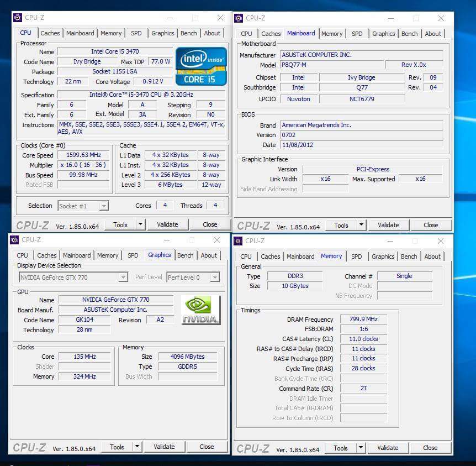Click the GPU Code Name value GK104

(84, 320)
